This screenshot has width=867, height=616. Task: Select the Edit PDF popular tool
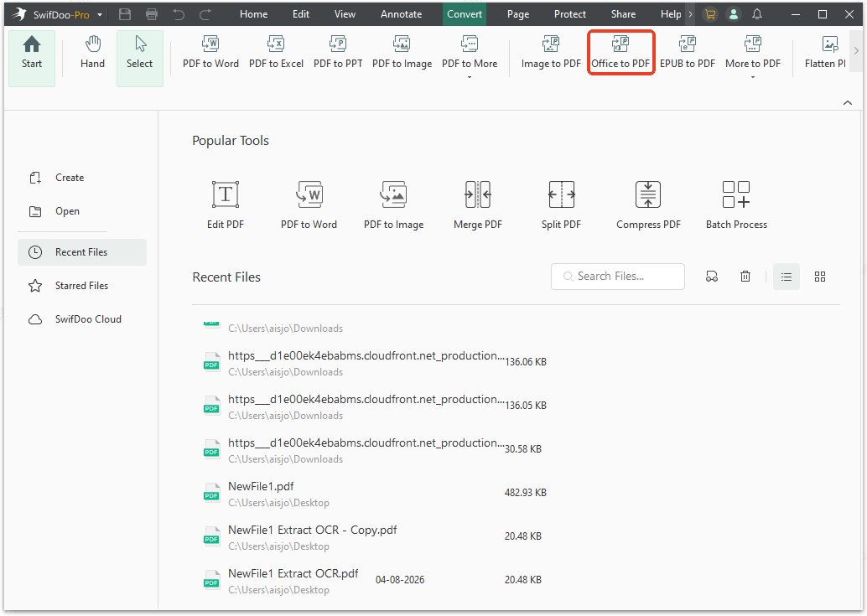click(225, 204)
